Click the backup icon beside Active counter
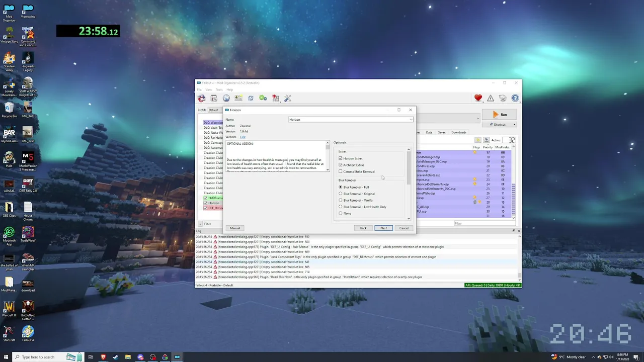Viewport: 644px width, 362px height. [486, 140]
